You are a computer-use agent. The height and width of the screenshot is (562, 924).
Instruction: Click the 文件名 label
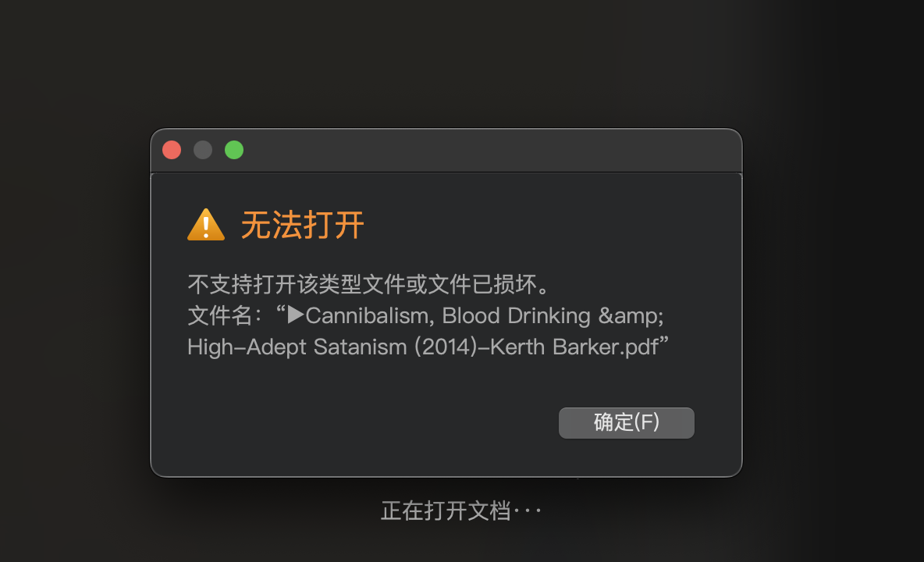coord(220,316)
